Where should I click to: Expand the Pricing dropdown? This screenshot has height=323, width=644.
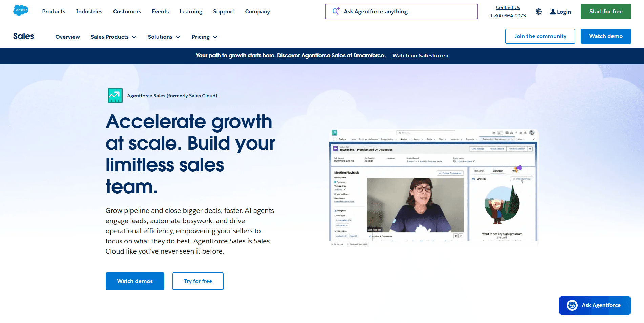(205, 37)
